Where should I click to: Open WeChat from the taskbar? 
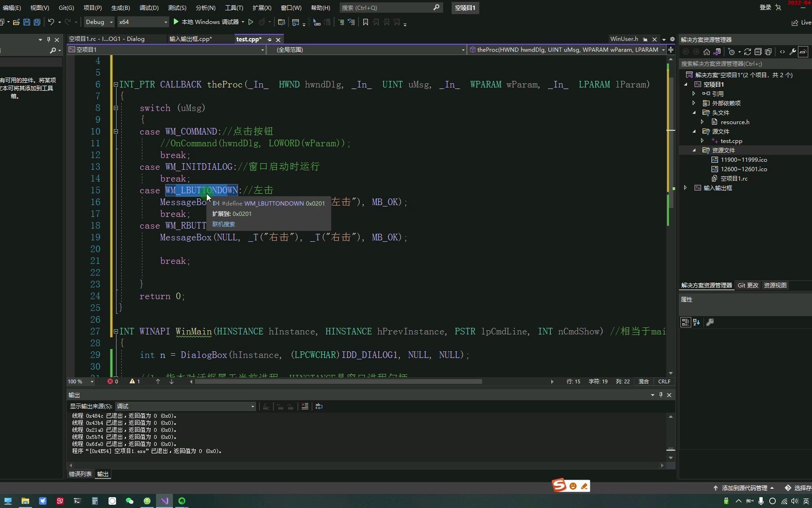(130, 501)
